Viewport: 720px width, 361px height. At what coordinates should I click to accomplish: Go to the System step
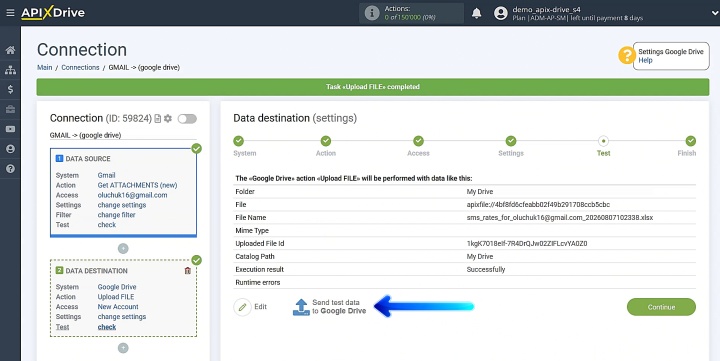point(239,141)
